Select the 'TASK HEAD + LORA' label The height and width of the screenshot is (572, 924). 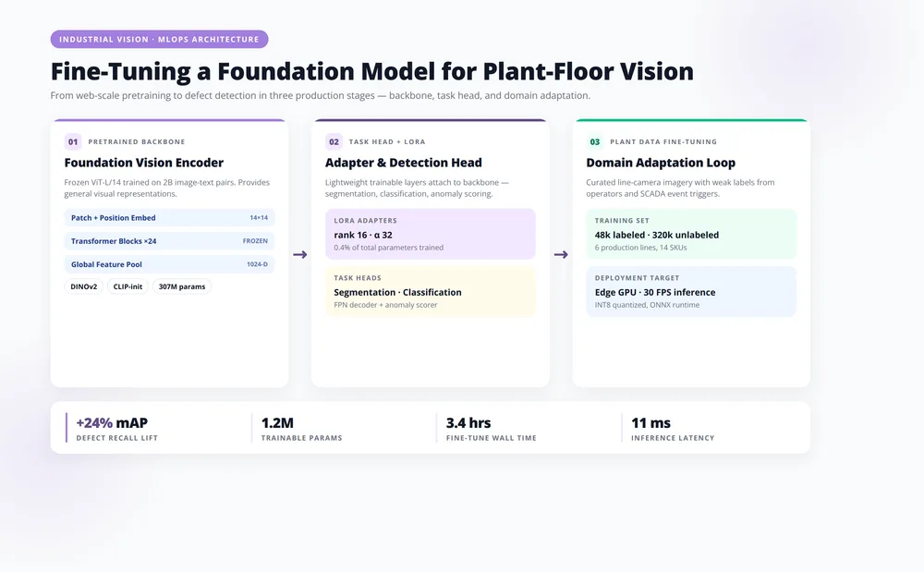coord(387,142)
